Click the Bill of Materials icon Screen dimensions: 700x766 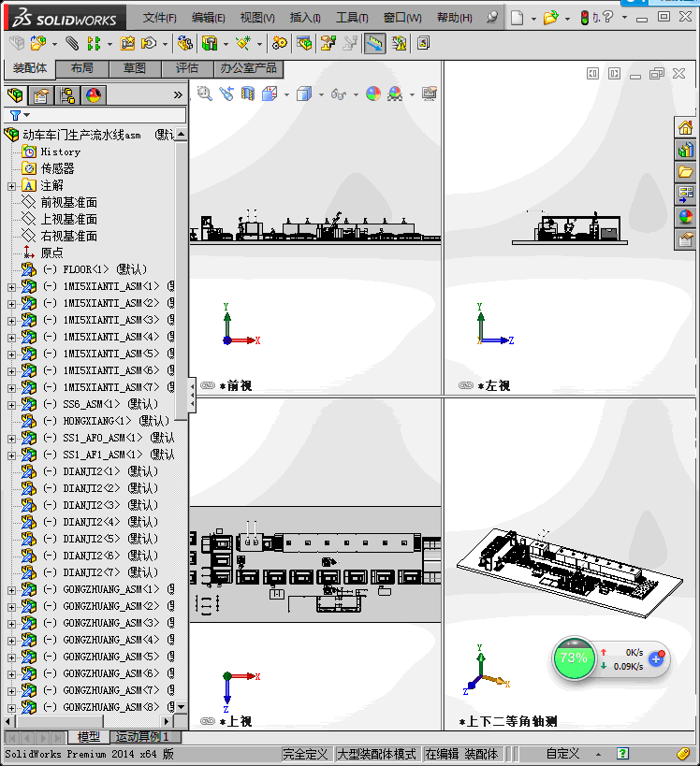coord(304,43)
